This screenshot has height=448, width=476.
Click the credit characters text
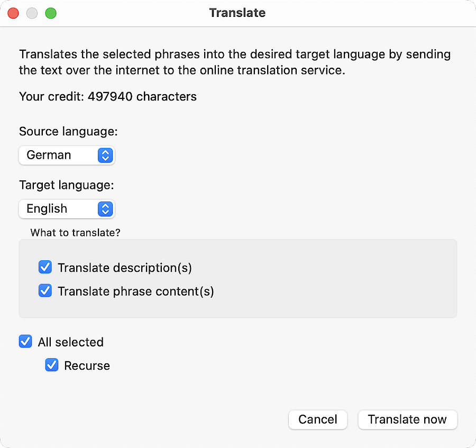(x=108, y=96)
